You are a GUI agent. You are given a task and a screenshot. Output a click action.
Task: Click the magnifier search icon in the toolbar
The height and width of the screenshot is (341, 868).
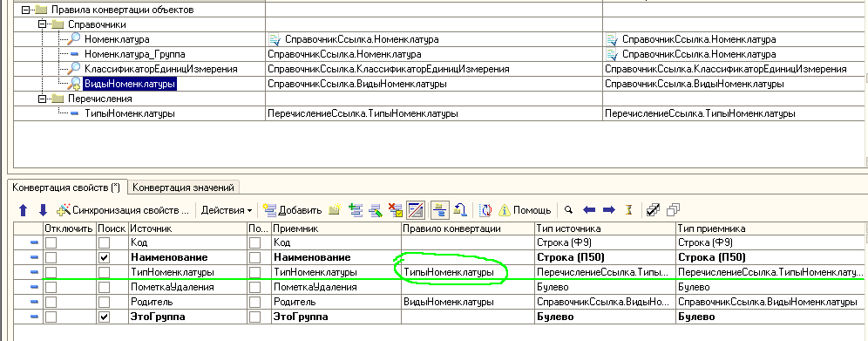568,210
